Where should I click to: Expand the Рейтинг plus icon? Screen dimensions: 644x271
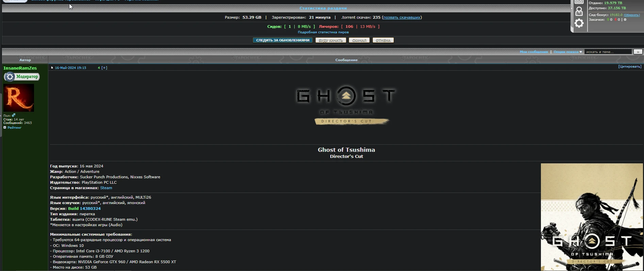[5, 128]
